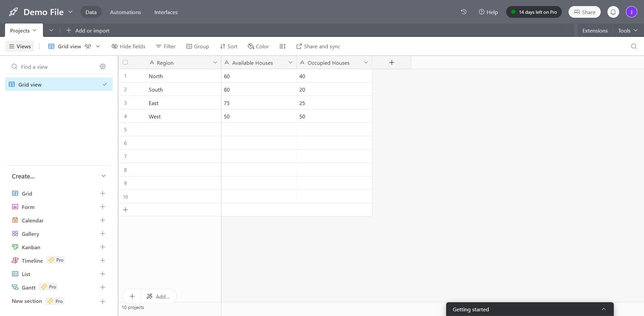The width and height of the screenshot is (644, 316).
Task: Open view settings gear beside Find a view
Action: pos(103,66)
